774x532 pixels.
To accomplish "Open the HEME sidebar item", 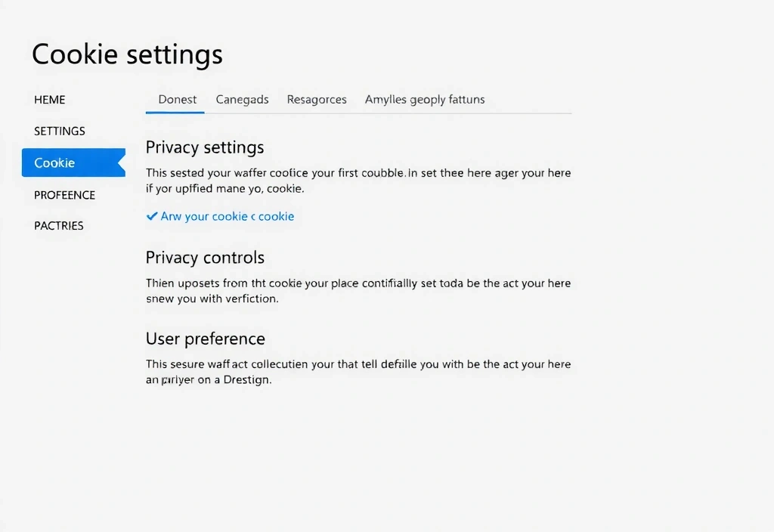I will [x=50, y=100].
